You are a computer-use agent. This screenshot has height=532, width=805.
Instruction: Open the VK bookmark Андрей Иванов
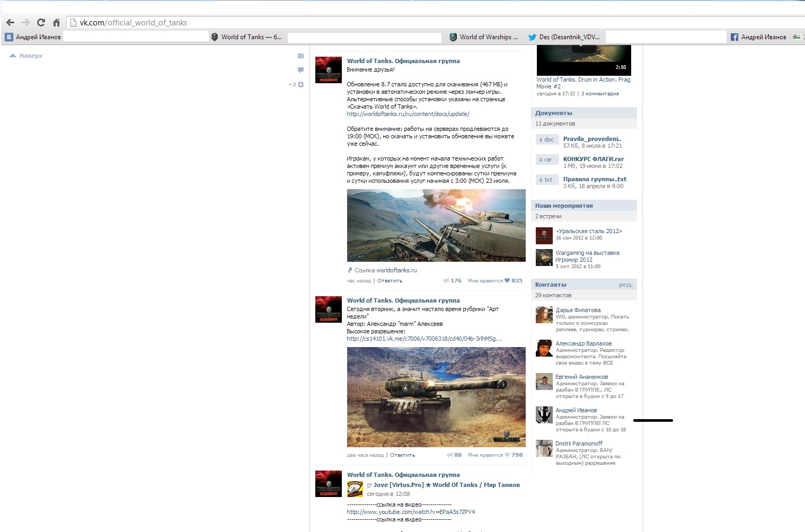pos(33,37)
